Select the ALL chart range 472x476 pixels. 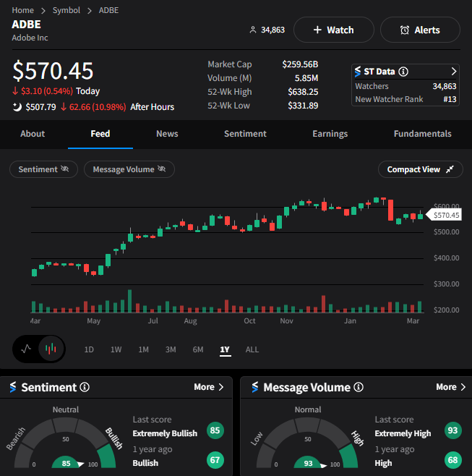[252, 349]
